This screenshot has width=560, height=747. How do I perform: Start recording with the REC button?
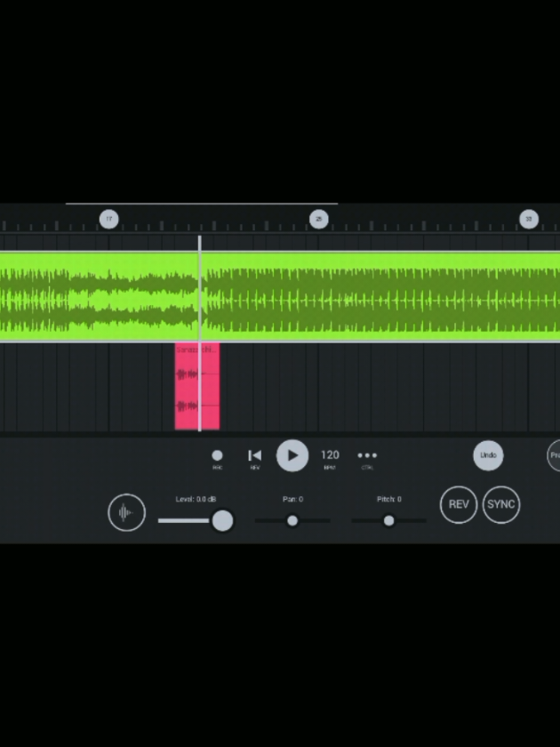click(217, 456)
